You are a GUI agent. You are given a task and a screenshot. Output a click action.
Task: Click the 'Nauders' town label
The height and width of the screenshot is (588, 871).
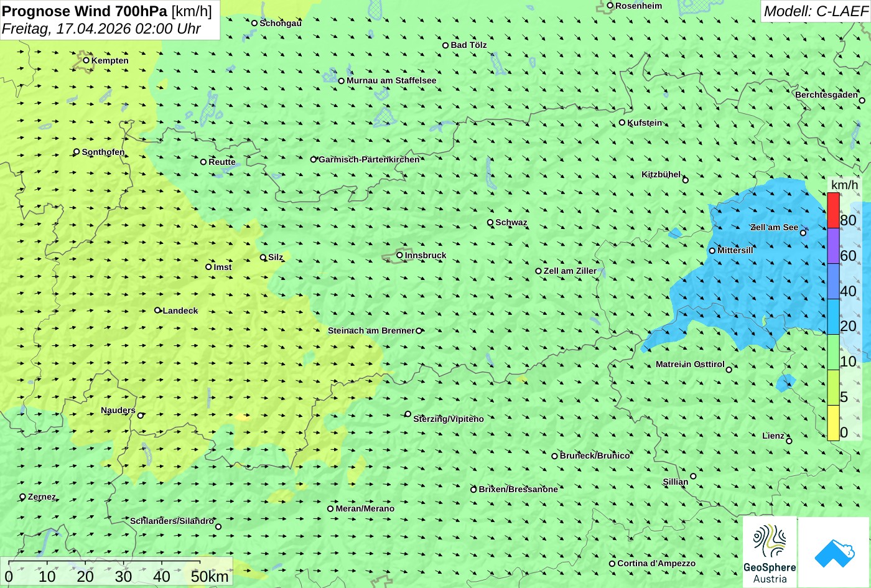(x=118, y=410)
